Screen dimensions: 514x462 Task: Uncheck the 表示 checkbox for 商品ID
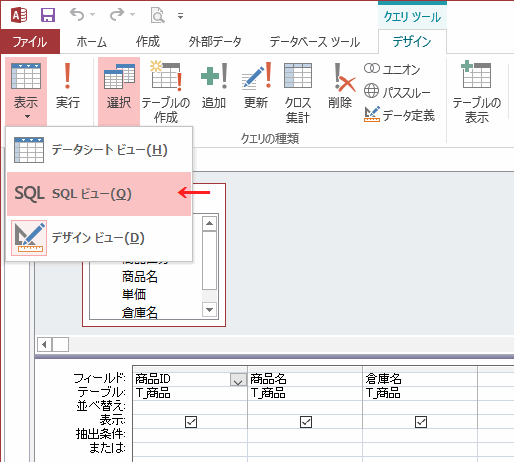pyautogui.click(x=191, y=422)
